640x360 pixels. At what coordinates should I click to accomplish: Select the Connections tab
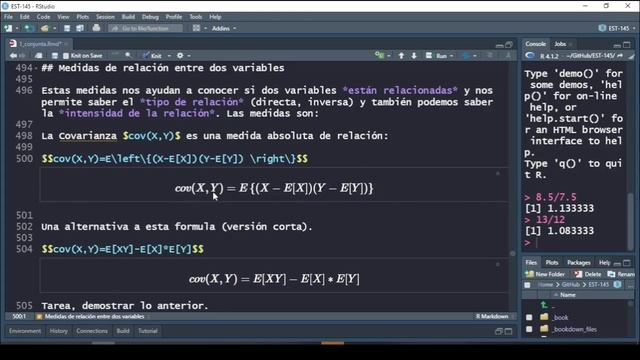pyautogui.click(x=92, y=331)
